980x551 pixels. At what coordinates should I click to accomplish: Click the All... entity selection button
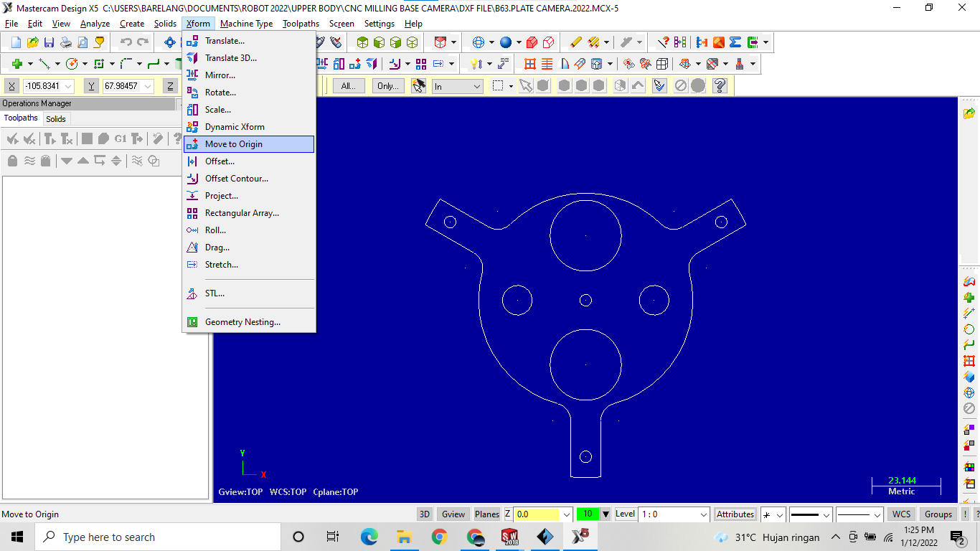[x=349, y=85]
